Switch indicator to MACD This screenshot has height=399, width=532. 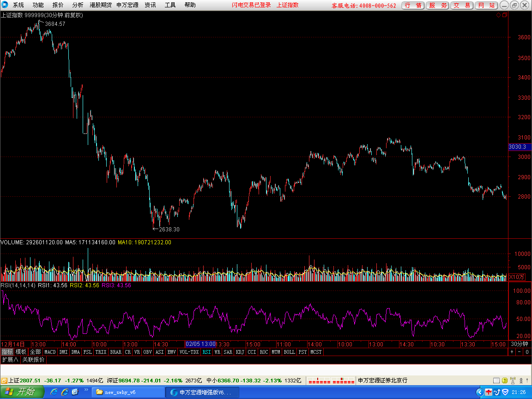pyautogui.click(x=50, y=352)
